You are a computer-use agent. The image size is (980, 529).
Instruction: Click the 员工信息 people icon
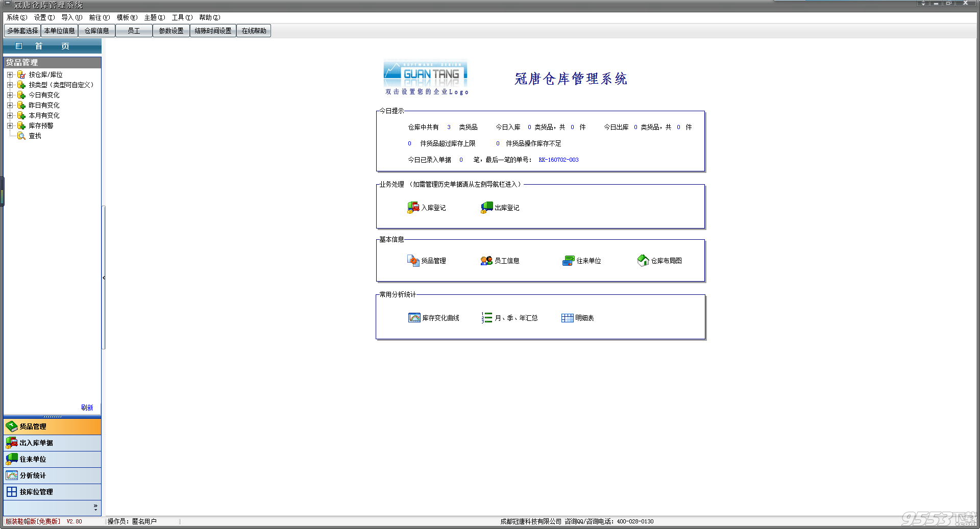[486, 261]
